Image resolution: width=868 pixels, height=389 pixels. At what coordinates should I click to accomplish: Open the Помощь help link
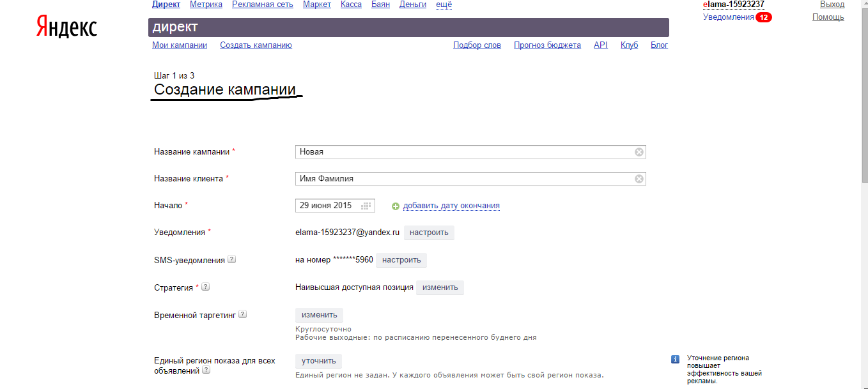pos(828,17)
